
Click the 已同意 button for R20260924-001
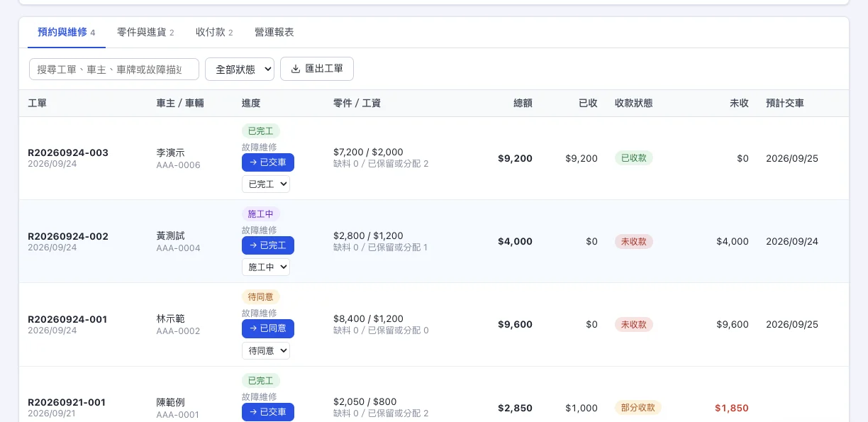(268, 328)
